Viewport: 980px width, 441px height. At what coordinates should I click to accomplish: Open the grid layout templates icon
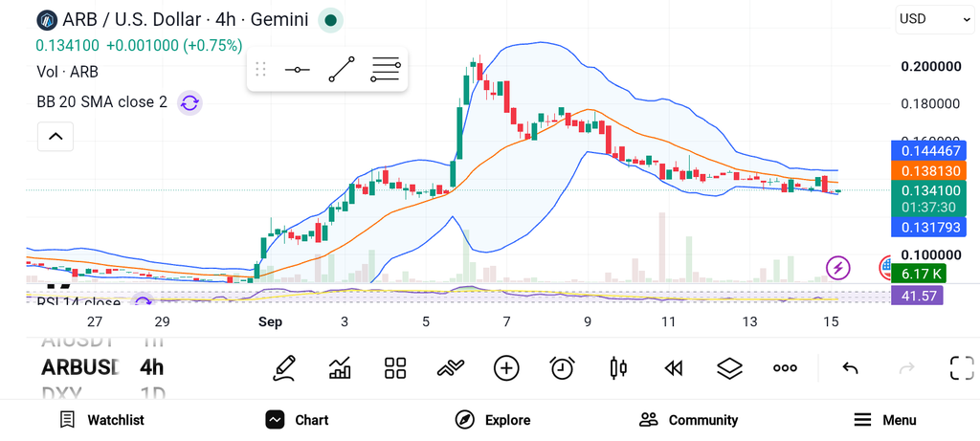pos(395,368)
